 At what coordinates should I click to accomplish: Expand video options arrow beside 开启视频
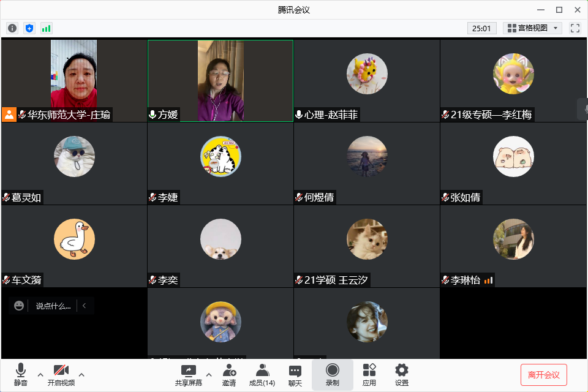(x=81, y=375)
